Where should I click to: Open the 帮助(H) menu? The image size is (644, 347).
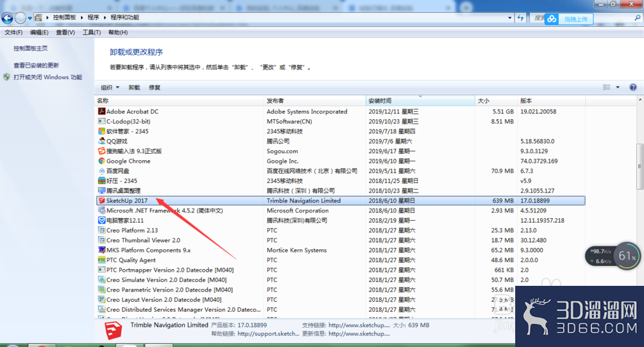pyautogui.click(x=118, y=32)
